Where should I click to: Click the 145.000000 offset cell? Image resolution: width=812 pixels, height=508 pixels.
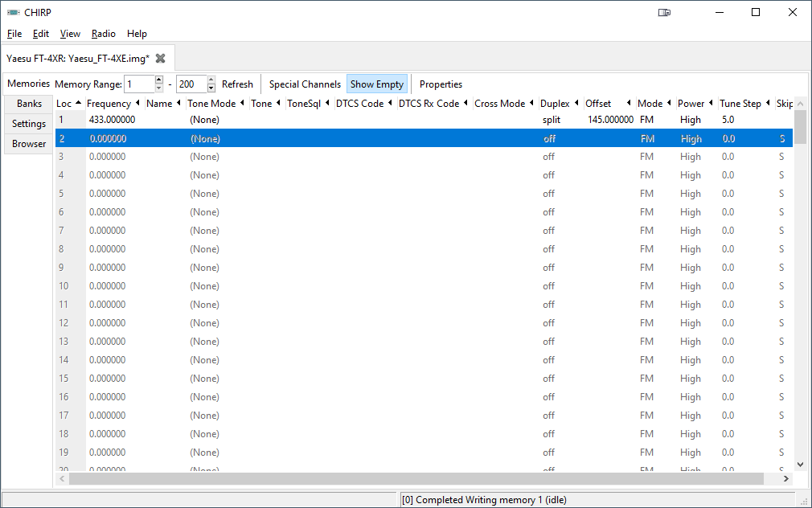(x=610, y=120)
